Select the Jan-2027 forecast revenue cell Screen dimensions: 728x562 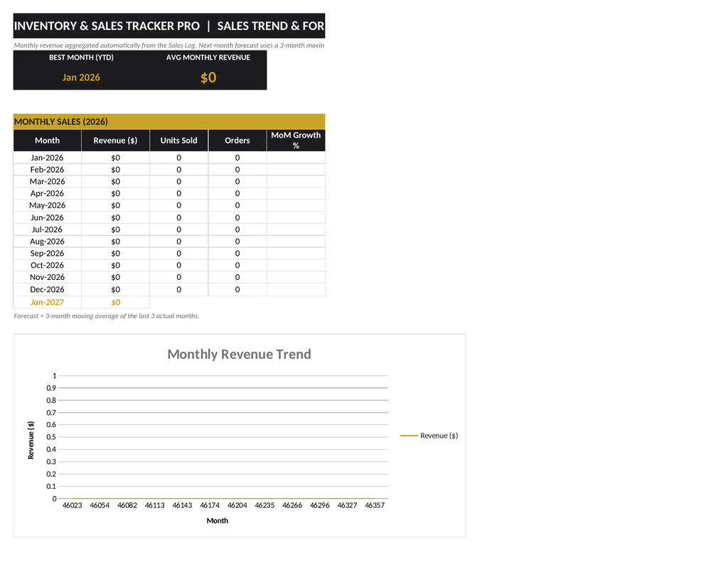(x=116, y=302)
